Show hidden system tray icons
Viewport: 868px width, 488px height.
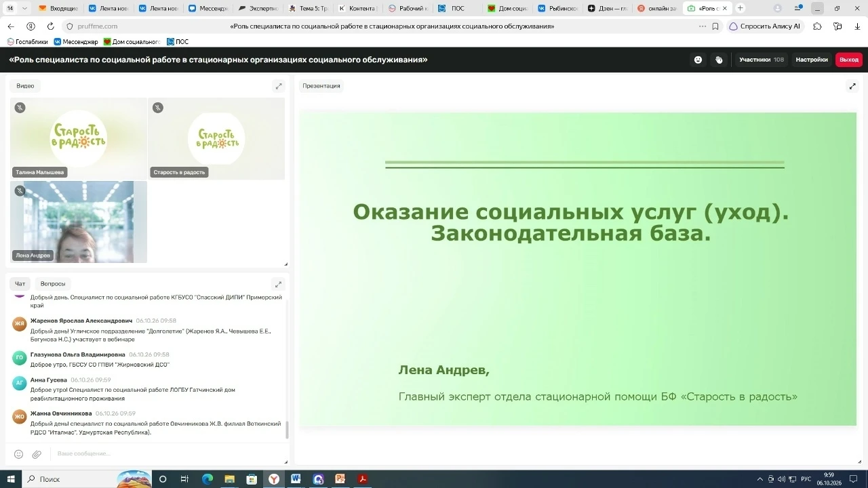[x=759, y=479]
